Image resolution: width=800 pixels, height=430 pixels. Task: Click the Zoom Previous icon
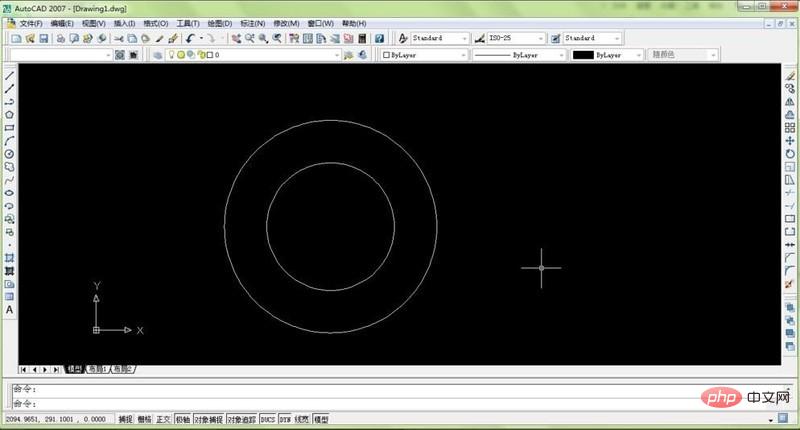point(277,38)
